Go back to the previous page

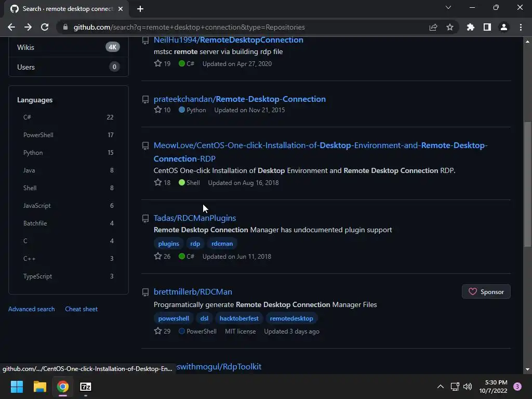(x=11, y=27)
